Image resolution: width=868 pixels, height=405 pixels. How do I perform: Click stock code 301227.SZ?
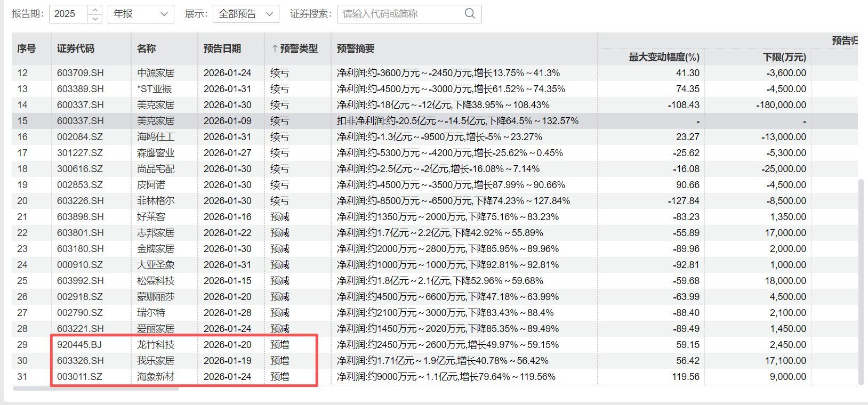pyautogui.click(x=80, y=153)
